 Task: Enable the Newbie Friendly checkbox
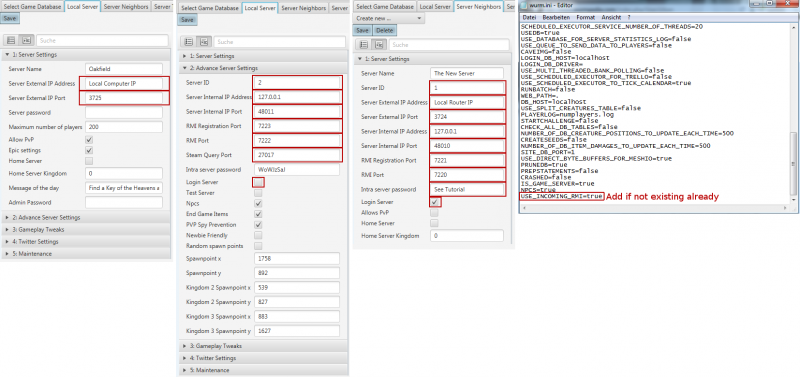click(258, 236)
